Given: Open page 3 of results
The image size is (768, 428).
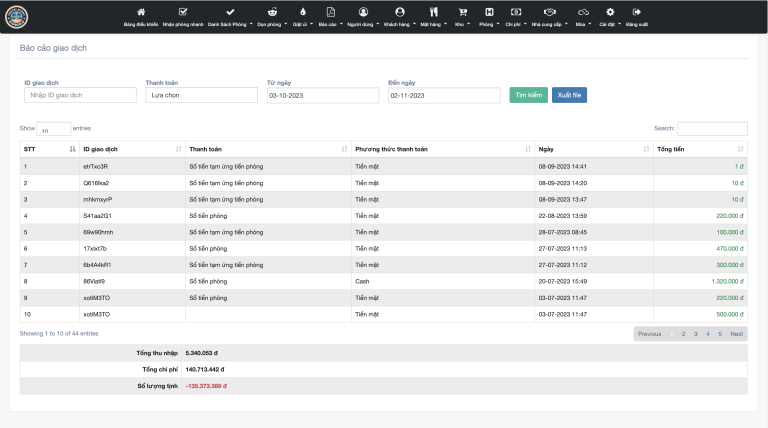Looking at the screenshot, I should point(696,334).
